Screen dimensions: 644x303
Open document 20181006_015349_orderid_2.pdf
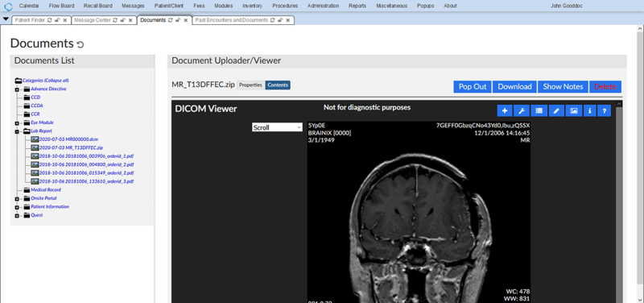(87, 173)
